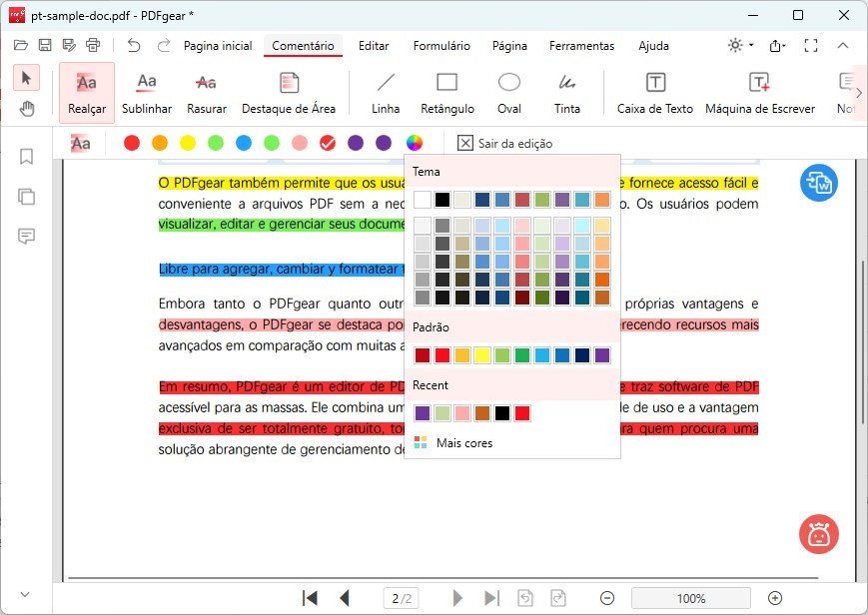This screenshot has width=868, height=615.
Task: Select the Rasurar strikethrough tool
Action: pyautogui.click(x=206, y=93)
